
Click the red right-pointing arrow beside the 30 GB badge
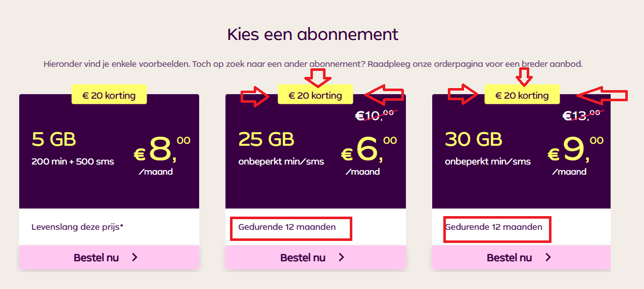463,95
